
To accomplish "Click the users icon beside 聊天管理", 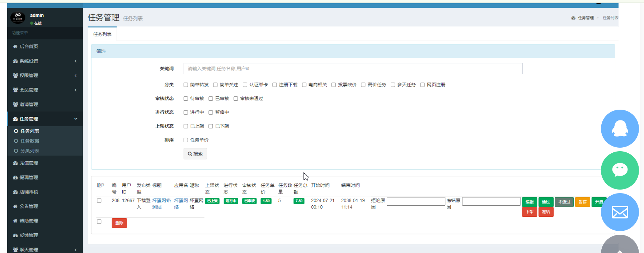I will click(15, 250).
